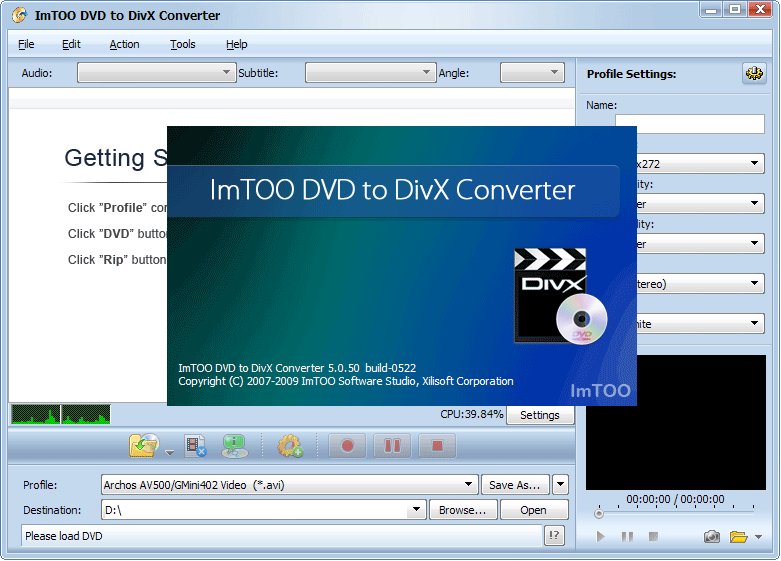Expand the Subtitle dropdown
The image size is (781, 561).
pos(371,73)
